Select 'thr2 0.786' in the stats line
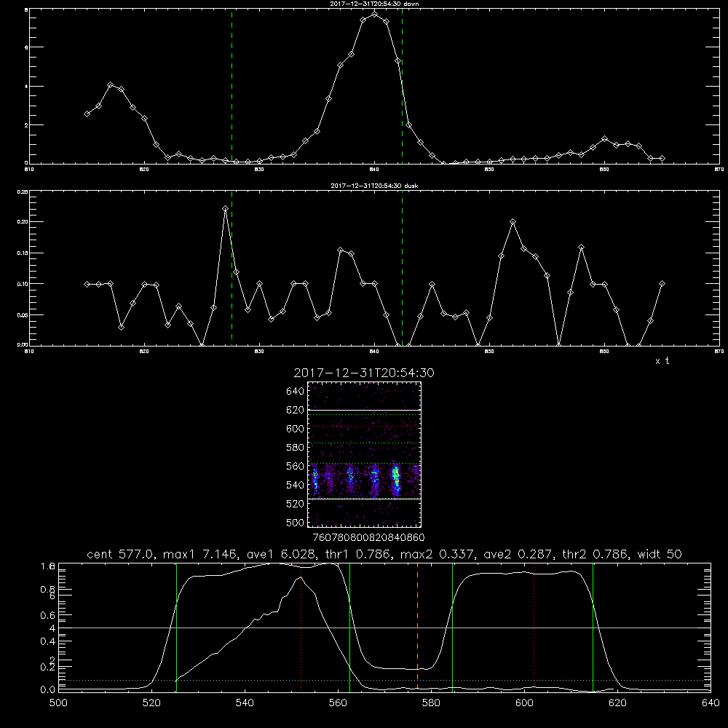Image resolution: width=728 pixels, height=728 pixels. tap(595, 554)
